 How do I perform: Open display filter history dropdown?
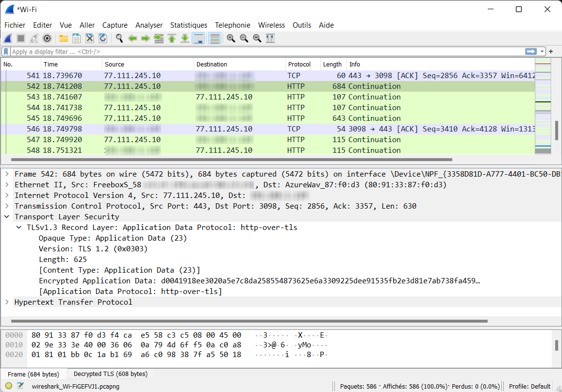click(542, 51)
